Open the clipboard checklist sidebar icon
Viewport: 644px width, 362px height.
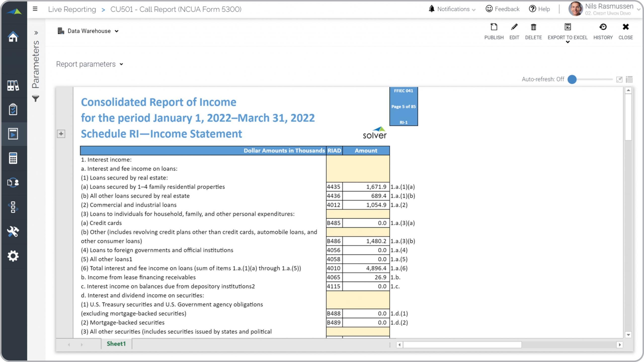(x=13, y=109)
